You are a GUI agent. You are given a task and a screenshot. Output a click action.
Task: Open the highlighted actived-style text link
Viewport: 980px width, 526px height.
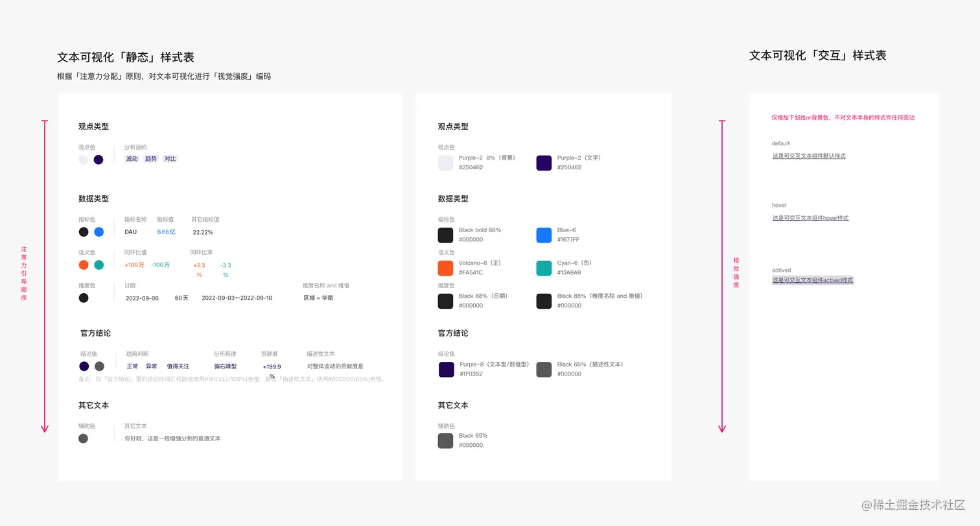click(813, 280)
